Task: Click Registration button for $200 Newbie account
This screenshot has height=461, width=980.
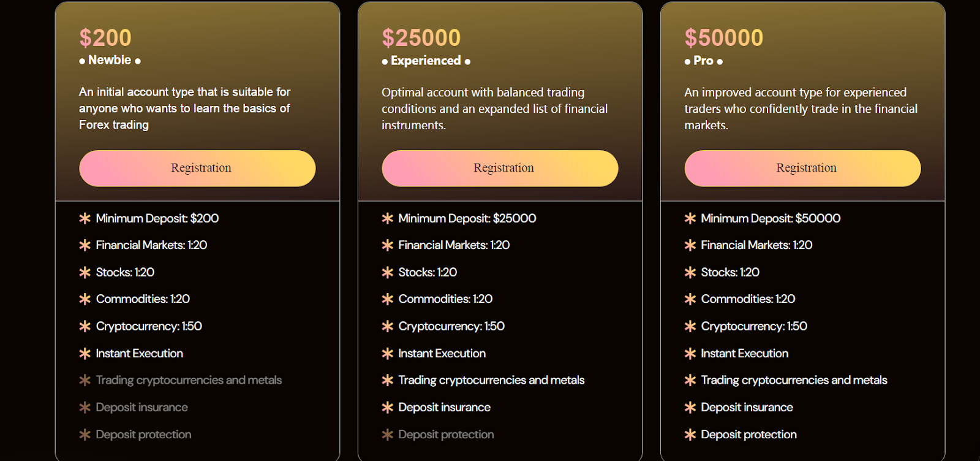Action: pos(197,168)
